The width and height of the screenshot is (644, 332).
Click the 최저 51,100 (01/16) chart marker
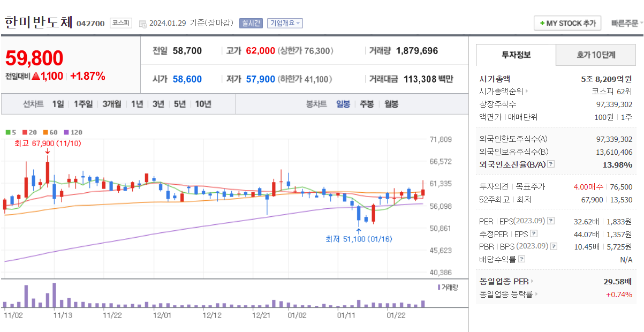click(359, 239)
